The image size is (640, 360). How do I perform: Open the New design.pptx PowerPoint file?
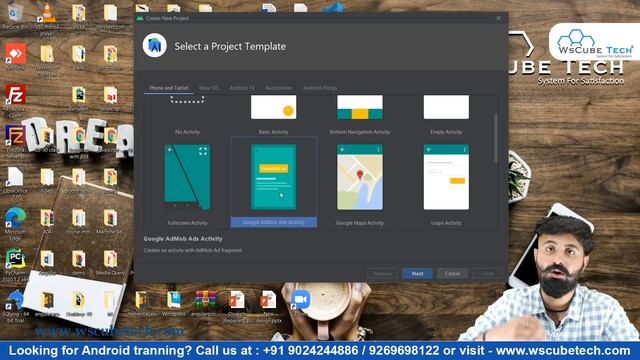click(x=268, y=306)
